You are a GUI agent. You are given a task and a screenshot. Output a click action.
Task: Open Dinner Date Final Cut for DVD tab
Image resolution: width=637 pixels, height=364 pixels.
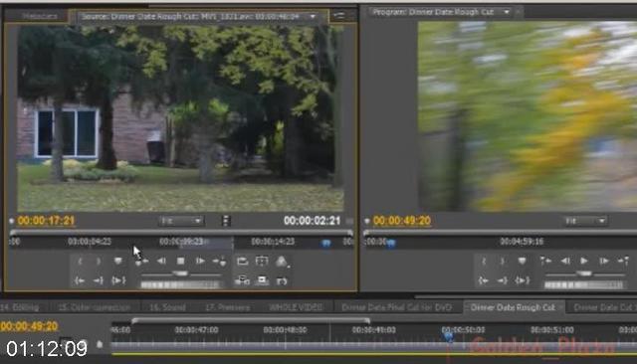[x=396, y=307]
